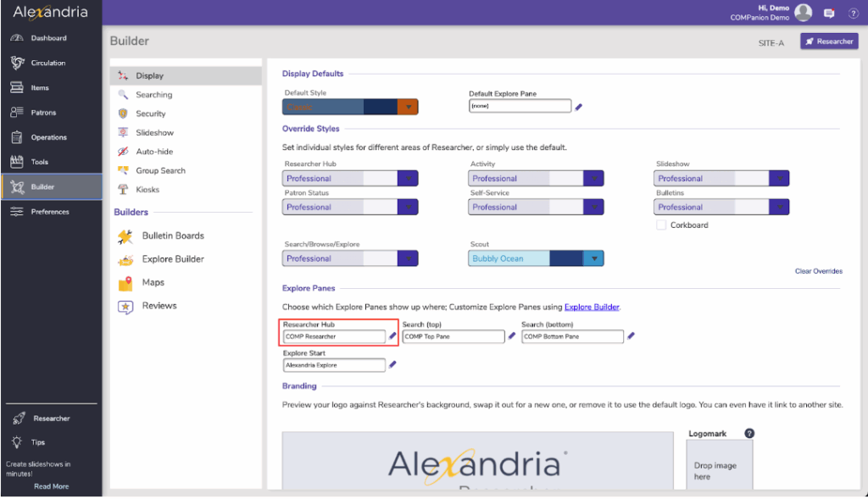This screenshot has height=499, width=868.
Task: Open the Tools module icon
Action: click(x=17, y=162)
